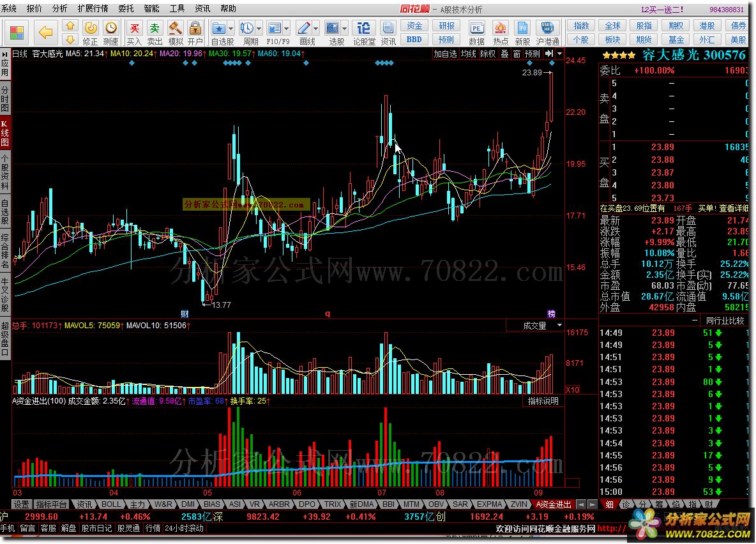Expand the 自选股 dropdown arrow
This screenshot has height=544, width=756.
(x=231, y=29)
